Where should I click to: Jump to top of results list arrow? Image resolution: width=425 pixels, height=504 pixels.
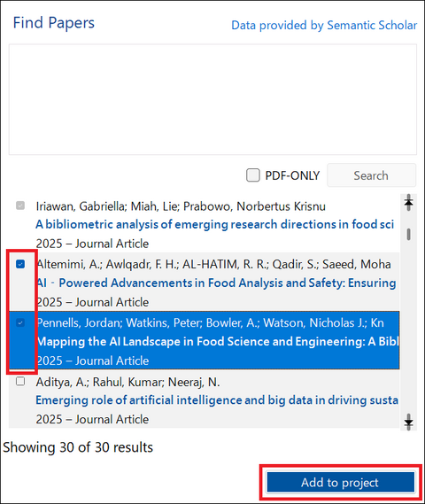coord(408,203)
